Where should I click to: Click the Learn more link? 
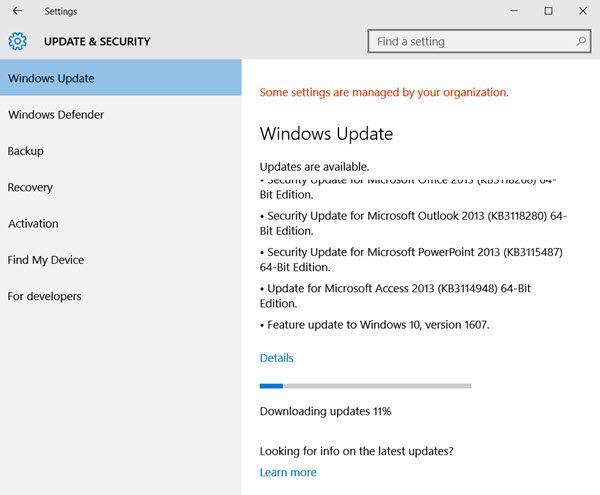tap(288, 472)
